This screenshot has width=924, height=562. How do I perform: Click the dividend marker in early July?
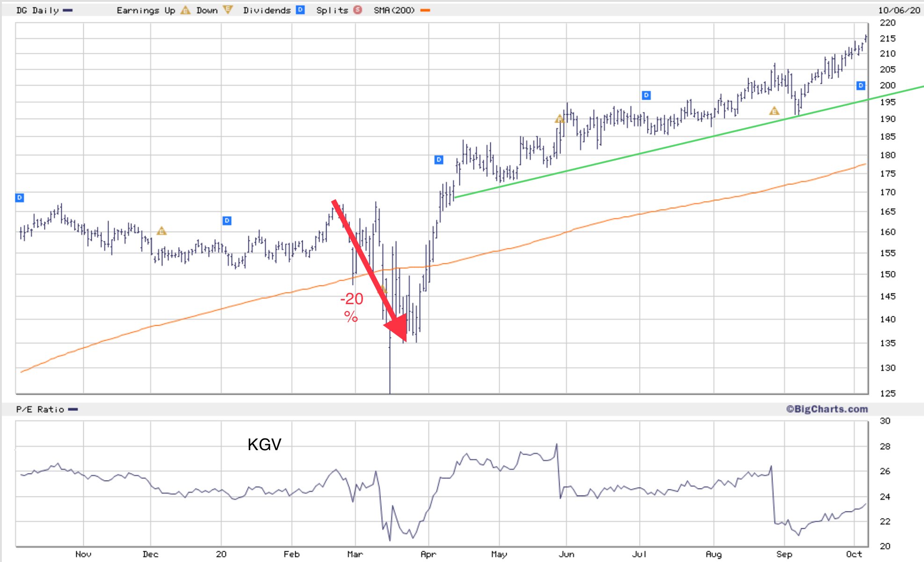click(646, 95)
